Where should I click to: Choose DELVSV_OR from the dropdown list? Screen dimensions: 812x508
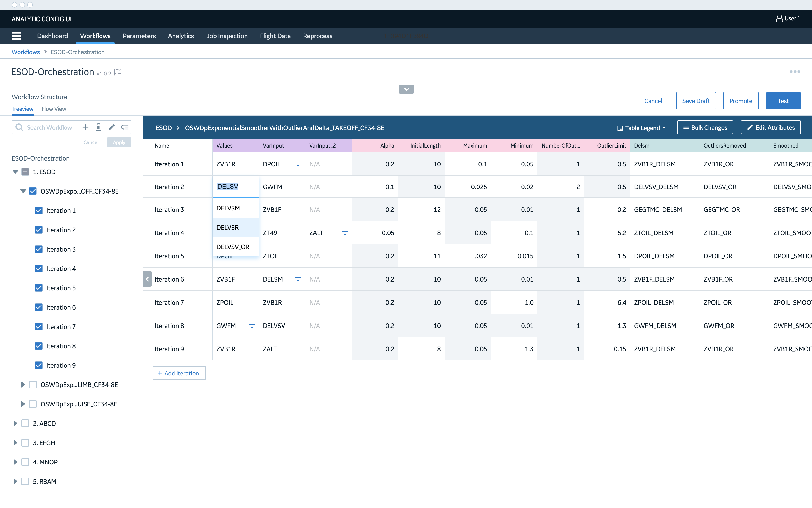(236, 247)
